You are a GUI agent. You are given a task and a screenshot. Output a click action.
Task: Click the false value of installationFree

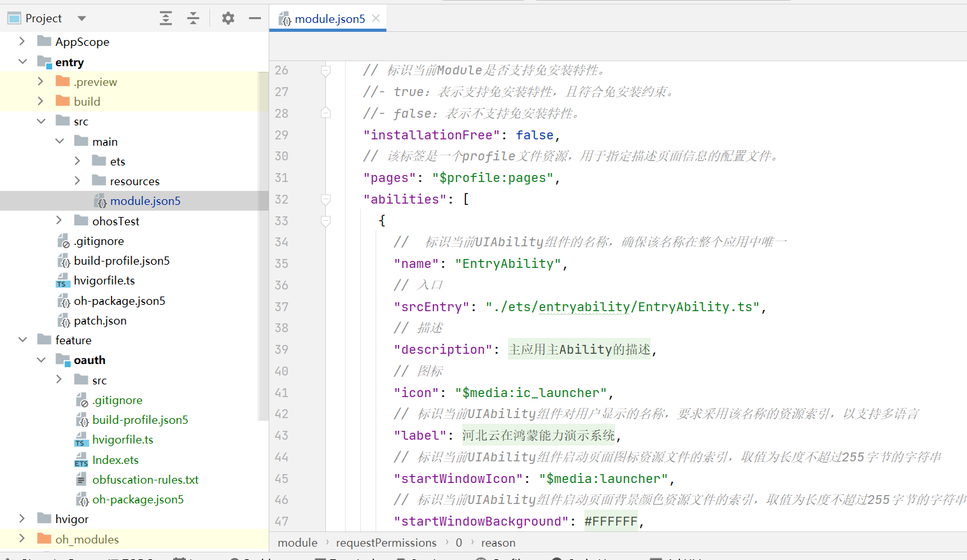(x=534, y=135)
